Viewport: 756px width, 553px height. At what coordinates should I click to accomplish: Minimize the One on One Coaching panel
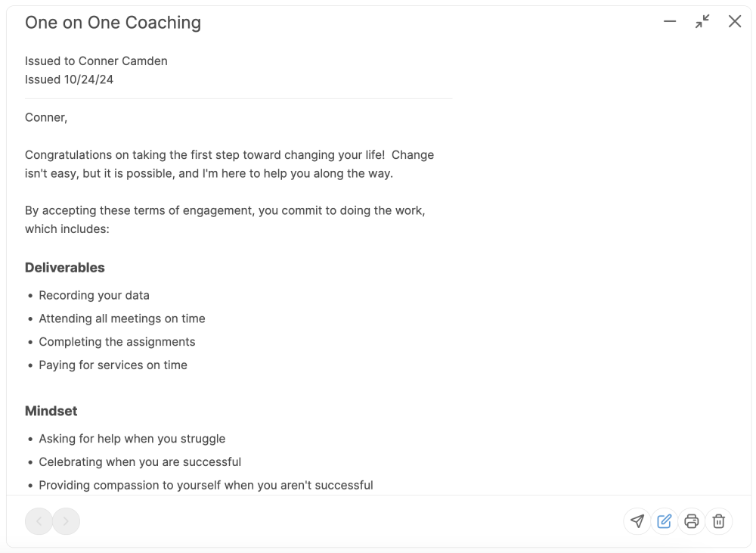pyautogui.click(x=670, y=21)
